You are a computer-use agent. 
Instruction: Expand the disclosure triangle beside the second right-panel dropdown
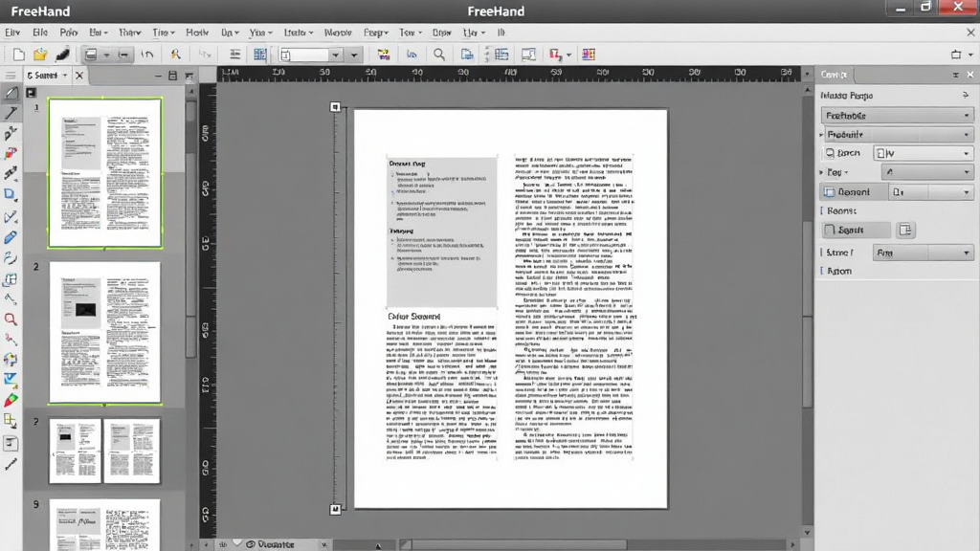coord(821,134)
